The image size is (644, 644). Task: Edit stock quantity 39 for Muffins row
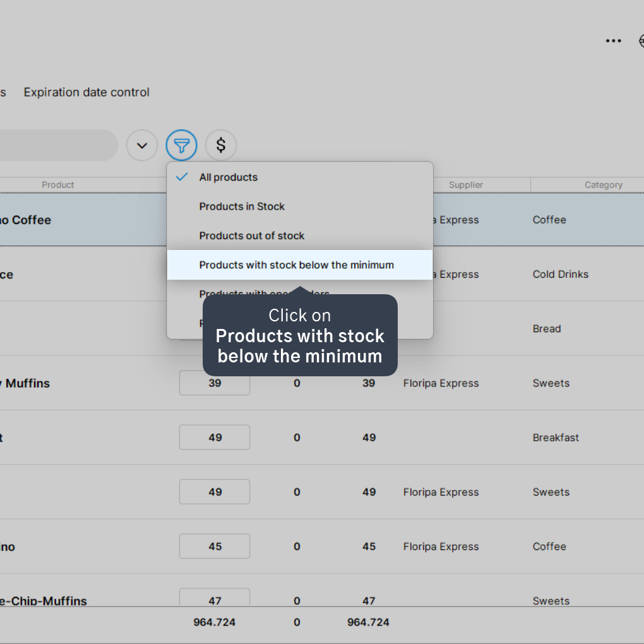tap(215, 383)
